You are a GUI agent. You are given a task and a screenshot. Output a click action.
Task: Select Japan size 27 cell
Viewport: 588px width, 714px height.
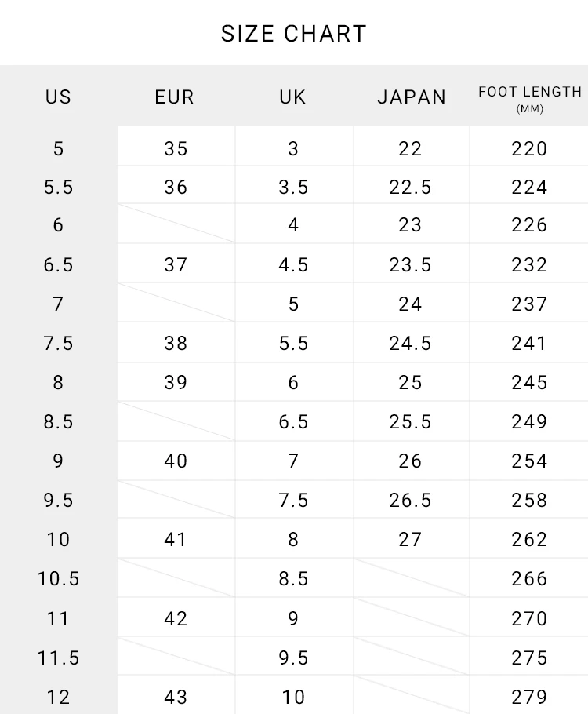coord(411,540)
